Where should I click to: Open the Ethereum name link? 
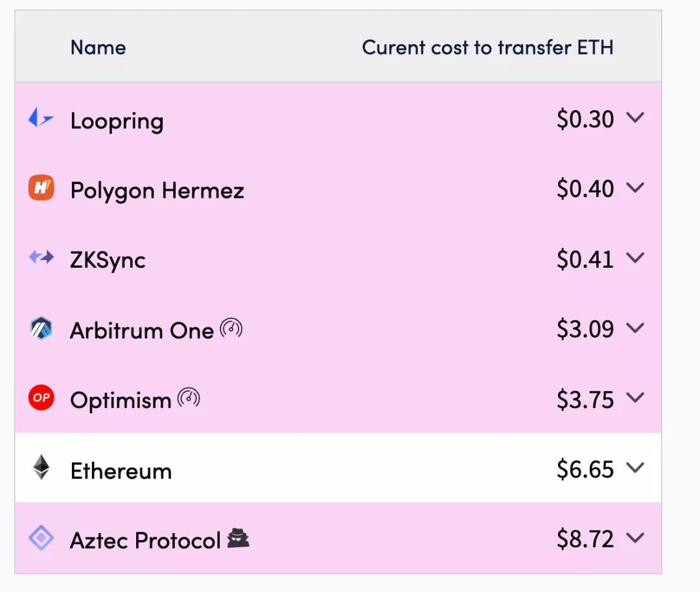121,471
